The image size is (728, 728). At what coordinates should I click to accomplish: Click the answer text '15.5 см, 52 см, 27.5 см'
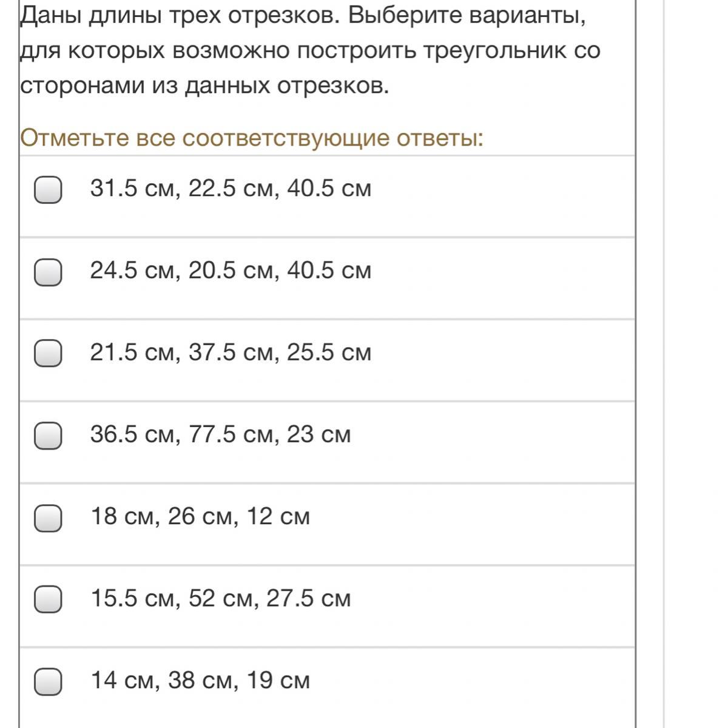220,599
